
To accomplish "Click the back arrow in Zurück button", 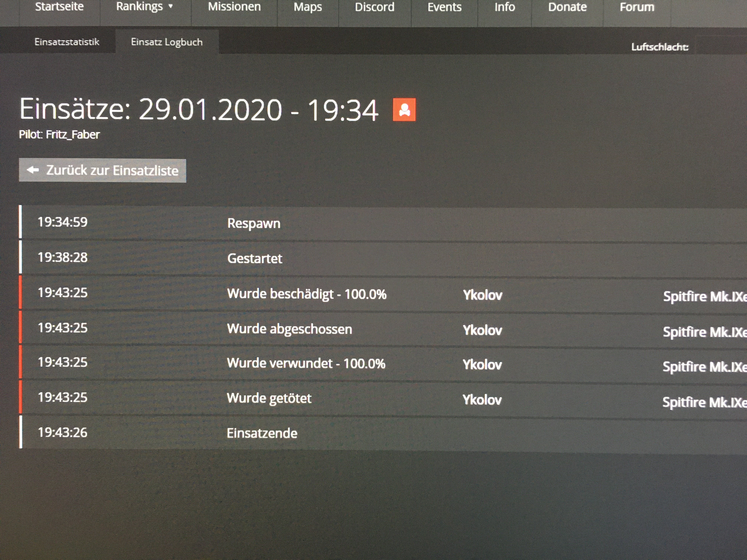I will click(33, 170).
